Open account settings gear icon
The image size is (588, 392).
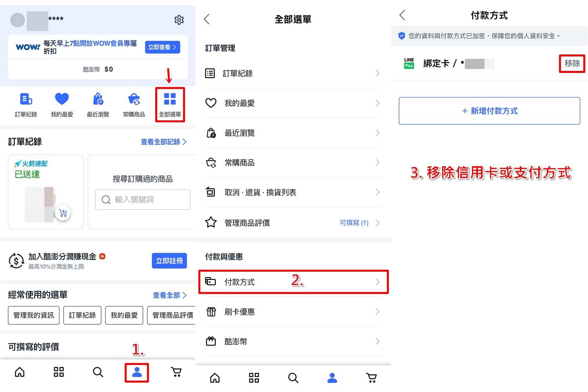[x=179, y=20]
